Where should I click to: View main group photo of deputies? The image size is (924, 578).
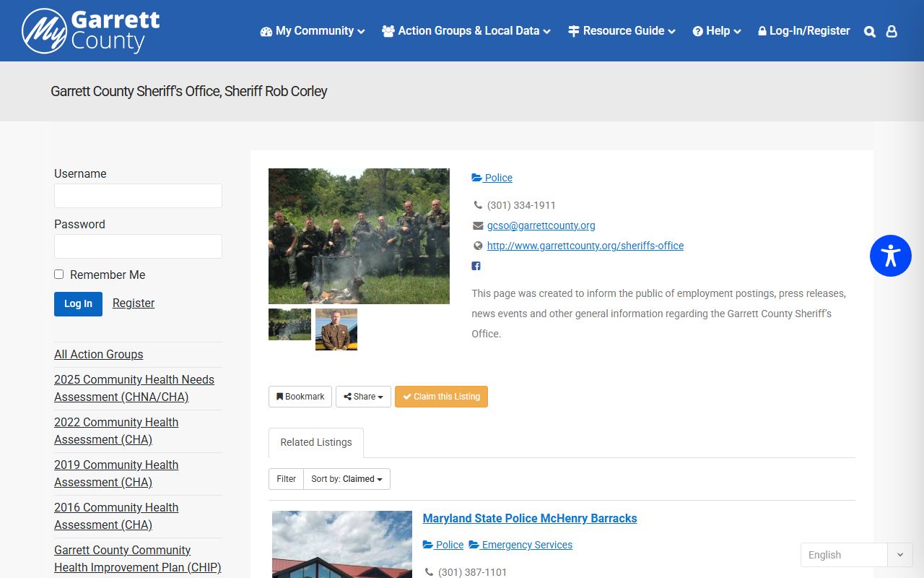(x=359, y=236)
